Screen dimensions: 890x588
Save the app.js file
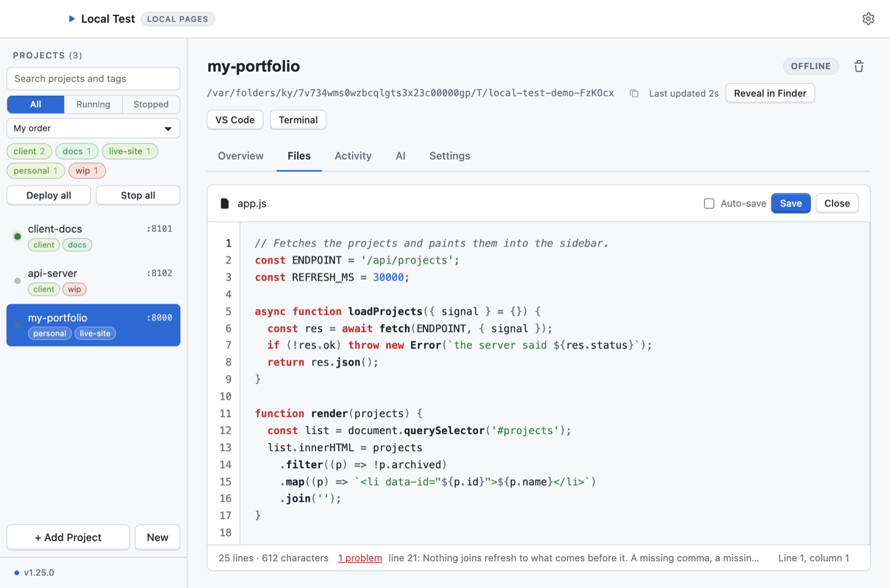pos(790,204)
